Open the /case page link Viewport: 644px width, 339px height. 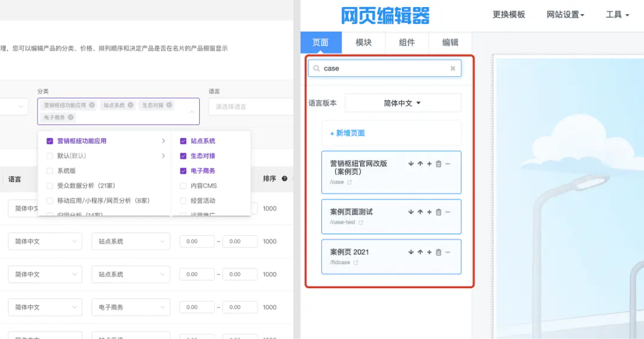(x=337, y=182)
